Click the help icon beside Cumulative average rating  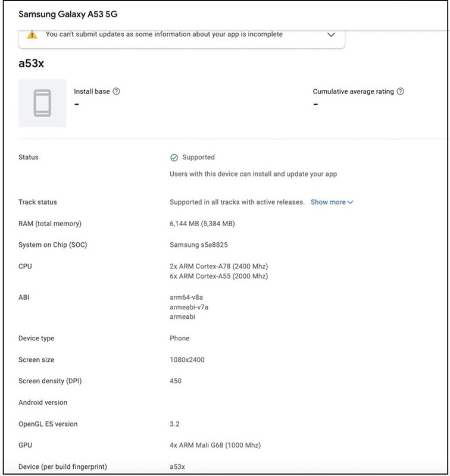coord(401,92)
